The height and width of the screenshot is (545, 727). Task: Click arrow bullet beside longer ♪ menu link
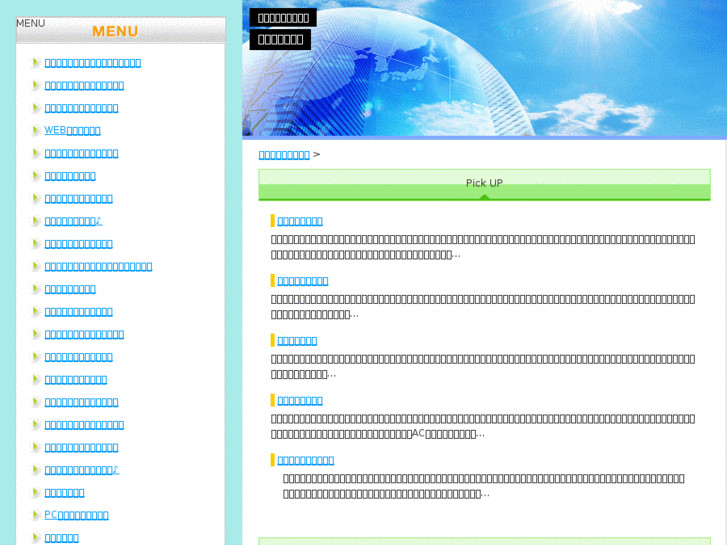[35, 470]
